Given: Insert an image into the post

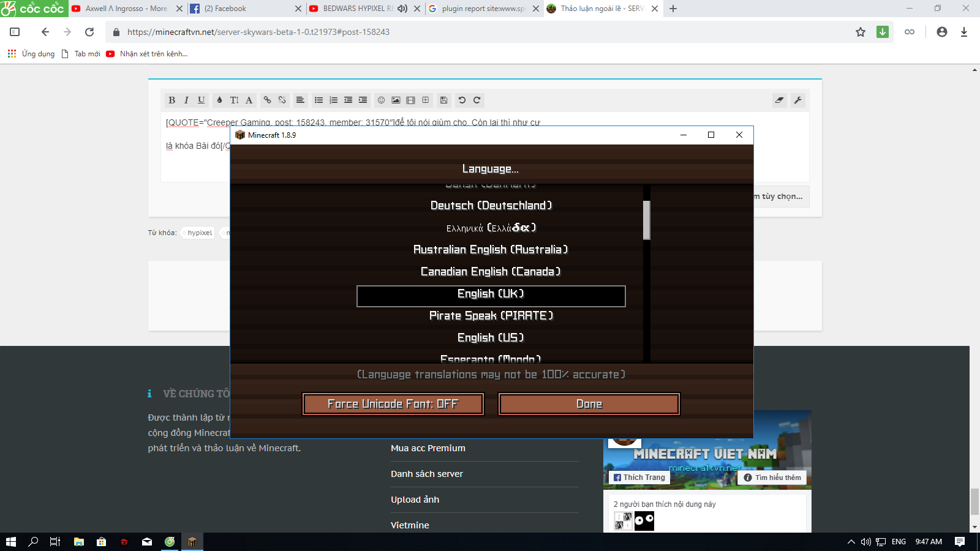Looking at the screenshot, I should click(x=396, y=100).
